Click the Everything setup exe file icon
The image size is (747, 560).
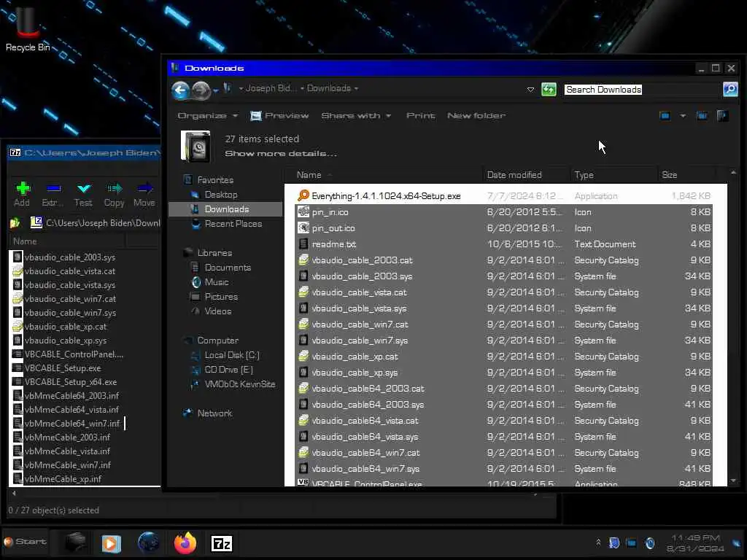pyautogui.click(x=303, y=195)
